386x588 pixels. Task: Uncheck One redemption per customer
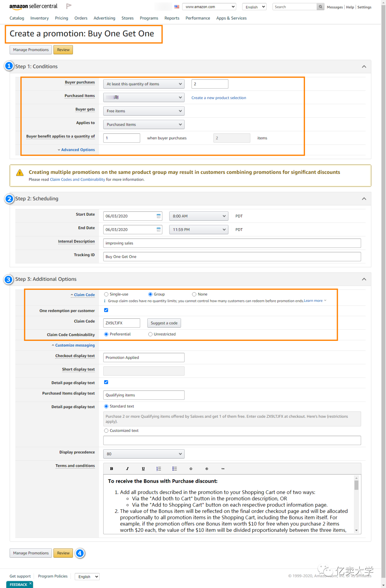[x=106, y=310]
